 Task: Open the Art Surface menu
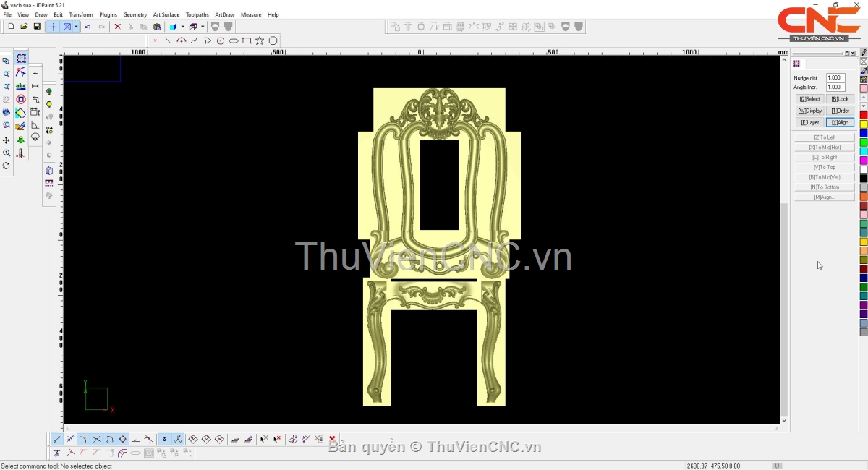coord(166,14)
